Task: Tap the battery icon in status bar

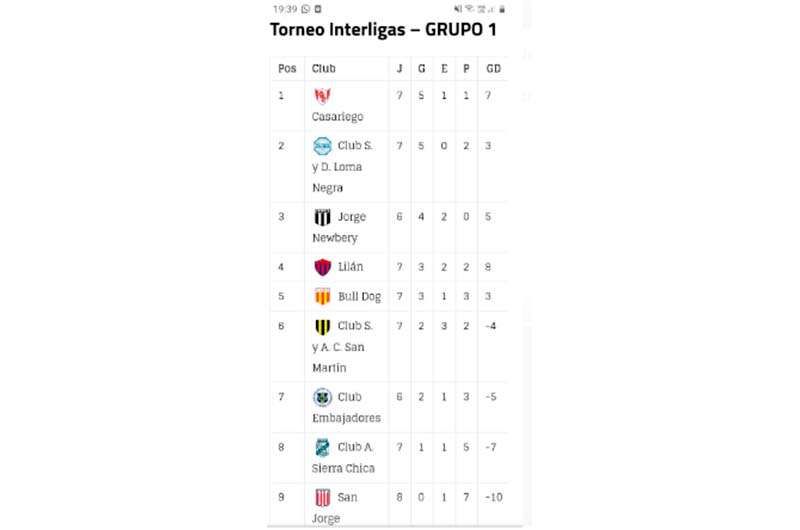Action: tap(502, 9)
